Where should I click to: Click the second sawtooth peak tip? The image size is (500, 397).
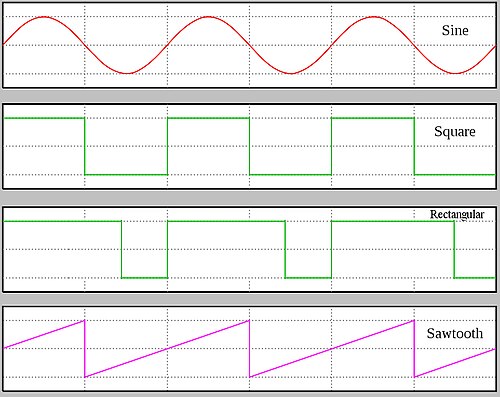(249, 321)
